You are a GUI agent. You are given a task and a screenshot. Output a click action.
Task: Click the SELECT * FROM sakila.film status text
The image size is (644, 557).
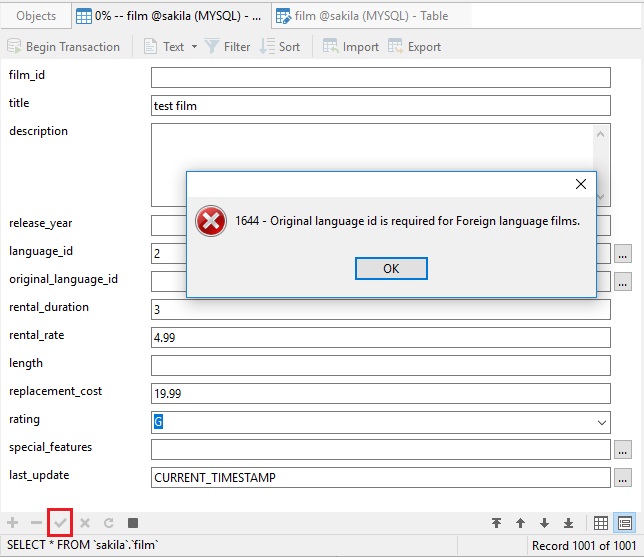(83, 545)
